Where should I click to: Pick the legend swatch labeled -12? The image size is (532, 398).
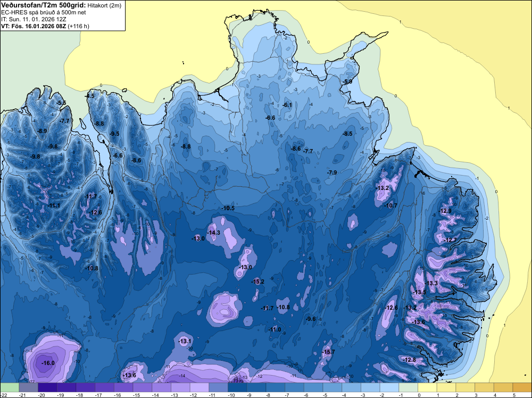pyautogui.click(x=199, y=387)
